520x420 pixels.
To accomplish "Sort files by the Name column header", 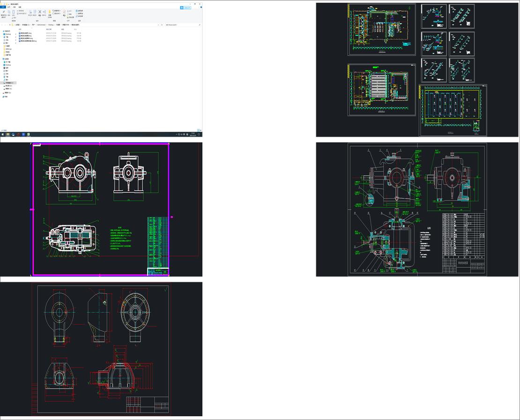I will (x=20, y=29).
